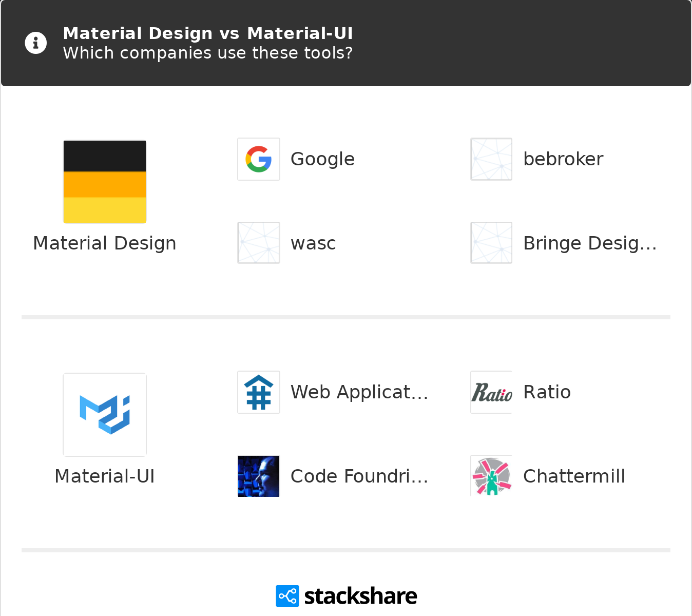Select the Material-UI logo
692x616 pixels.
(x=105, y=415)
